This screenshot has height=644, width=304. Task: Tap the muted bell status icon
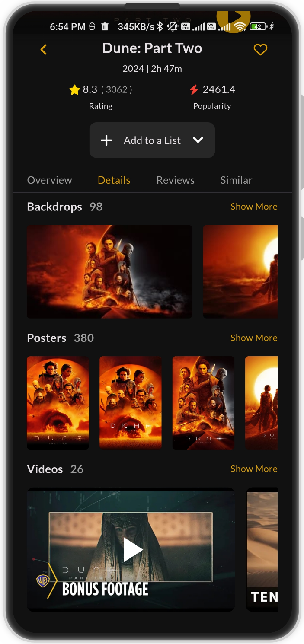(x=173, y=27)
